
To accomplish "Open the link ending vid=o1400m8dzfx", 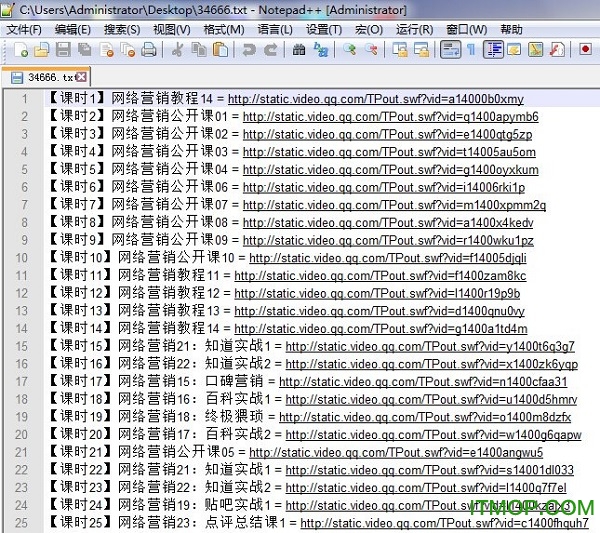I will [x=425, y=417].
